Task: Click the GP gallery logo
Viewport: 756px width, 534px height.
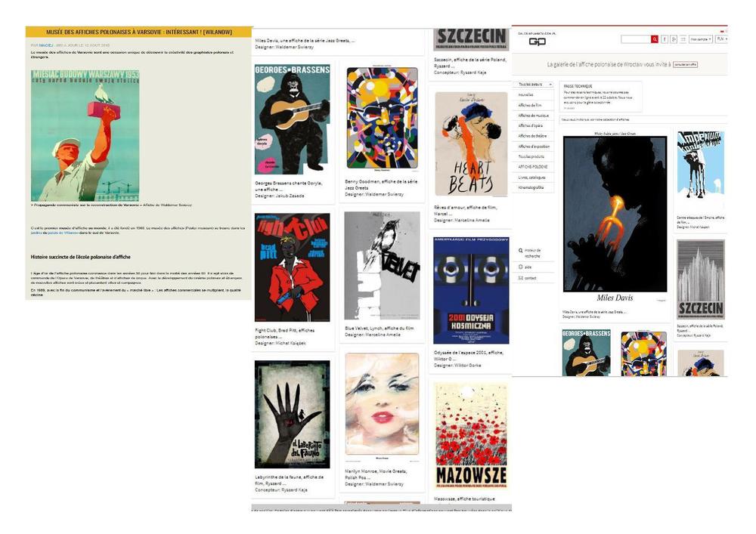Action: pos(537,42)
